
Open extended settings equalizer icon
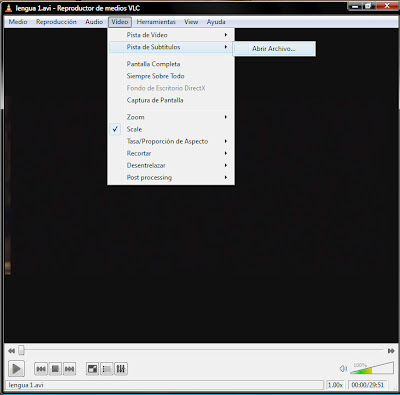(x=121, y=369)
